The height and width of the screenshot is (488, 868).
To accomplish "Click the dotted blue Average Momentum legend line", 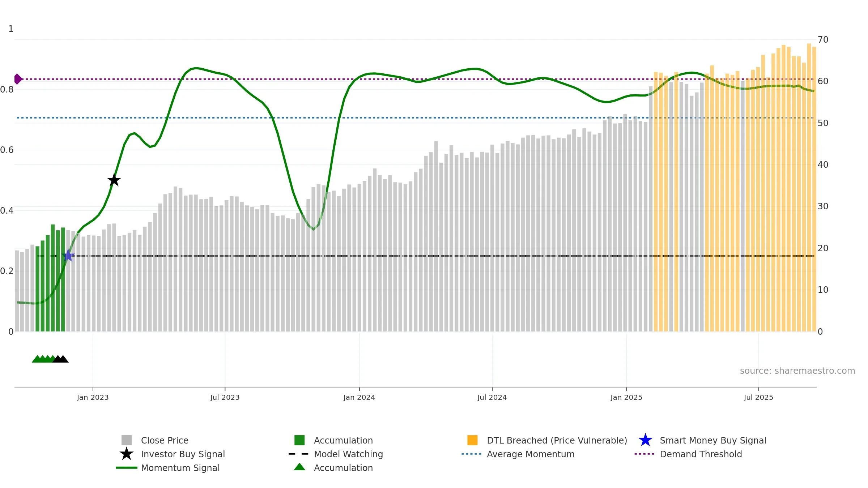I will click(472, 454).
